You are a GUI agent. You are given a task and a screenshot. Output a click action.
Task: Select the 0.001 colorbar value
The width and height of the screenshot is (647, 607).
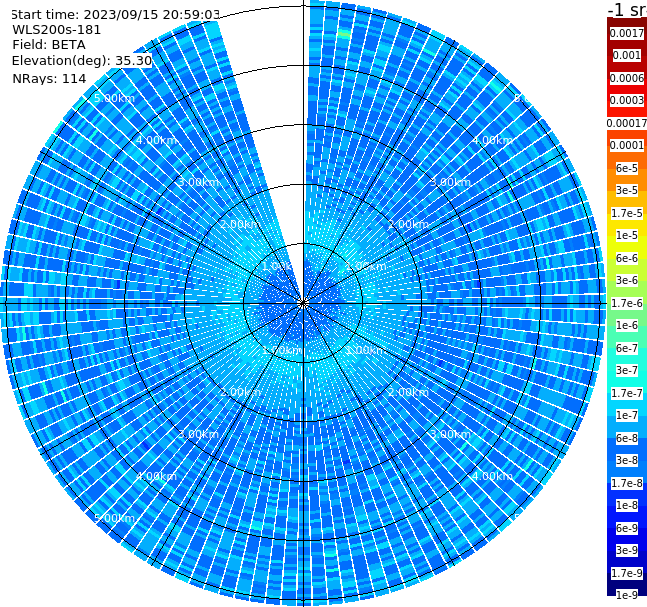(x=627, y=55)
